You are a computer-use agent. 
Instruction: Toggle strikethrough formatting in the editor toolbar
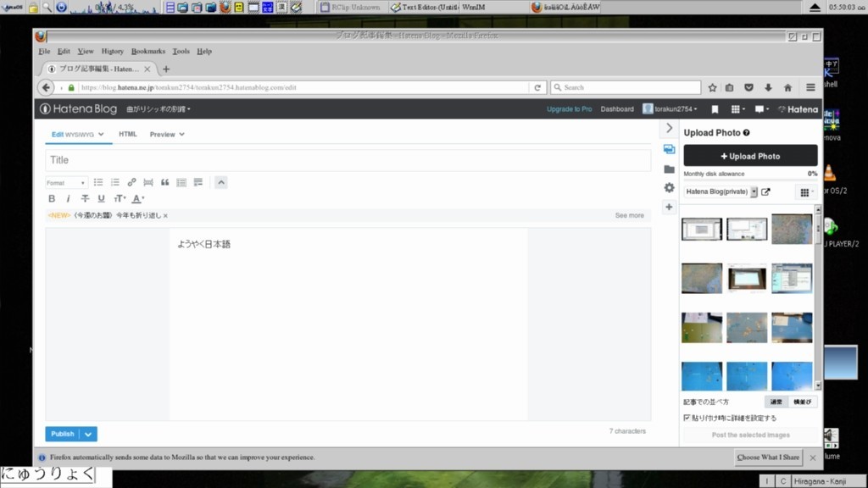(x=85, y=198)
